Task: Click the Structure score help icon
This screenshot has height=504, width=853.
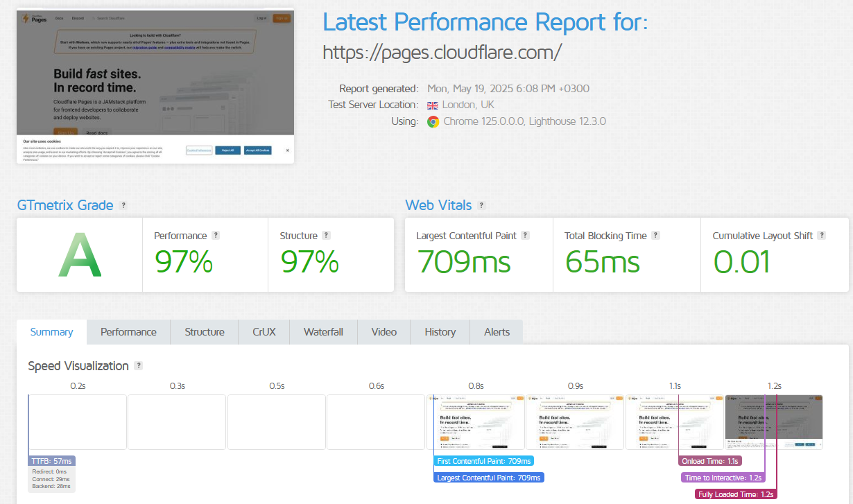Action: click(x=327, y=236)
